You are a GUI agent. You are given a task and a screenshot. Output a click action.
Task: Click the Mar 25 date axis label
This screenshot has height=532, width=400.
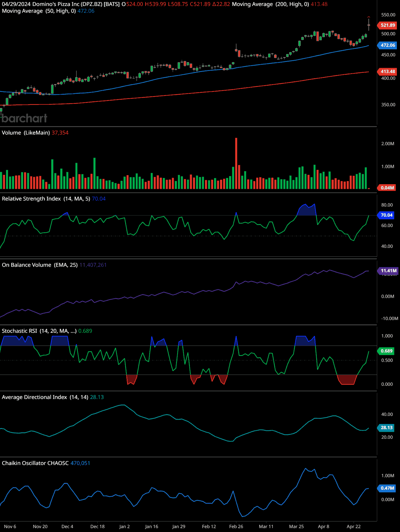[296, 526]
